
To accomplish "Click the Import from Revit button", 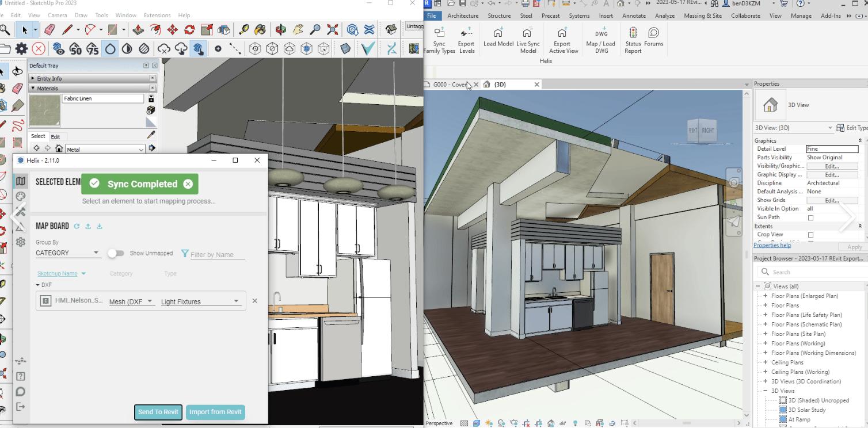I will click(x=215, y=412).
